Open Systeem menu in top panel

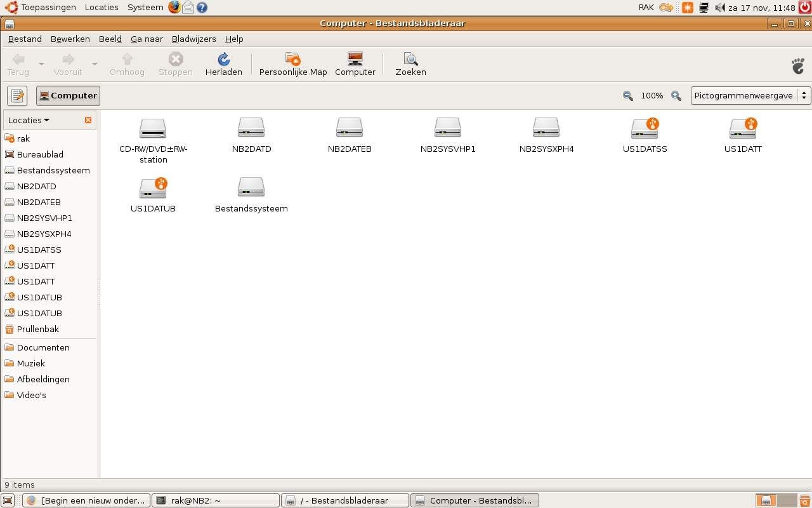coord(145,8)
